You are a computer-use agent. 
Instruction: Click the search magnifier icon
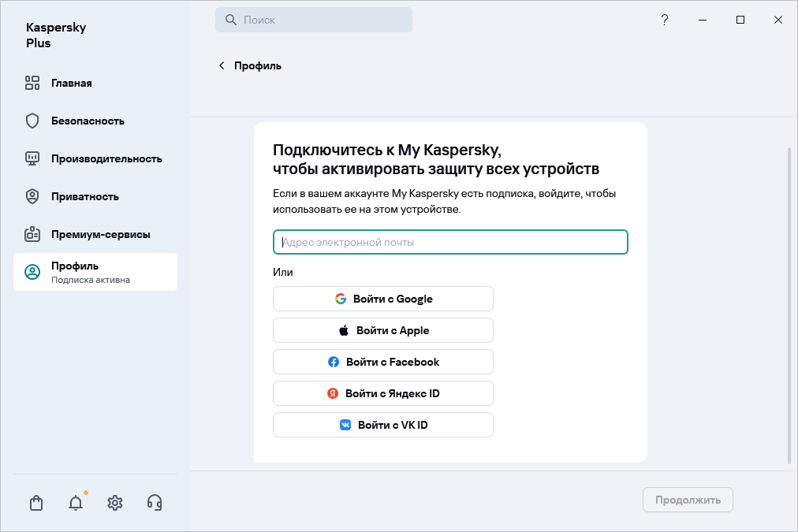(231, 20)
